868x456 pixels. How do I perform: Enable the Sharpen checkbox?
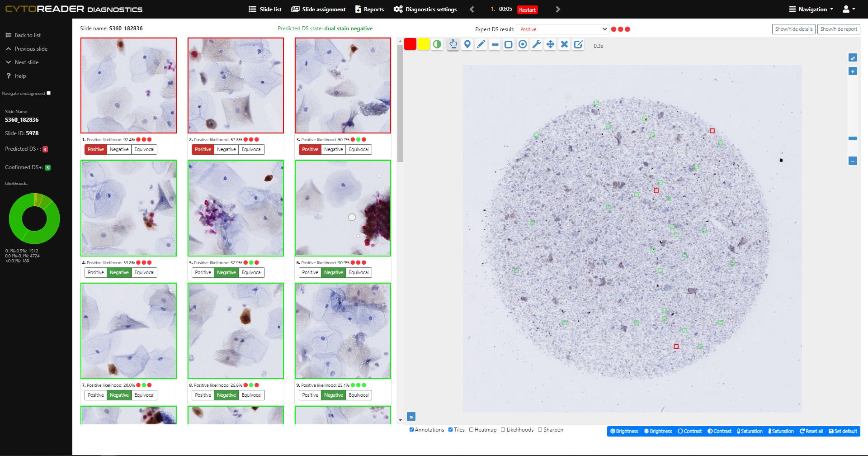click(540, 430)
